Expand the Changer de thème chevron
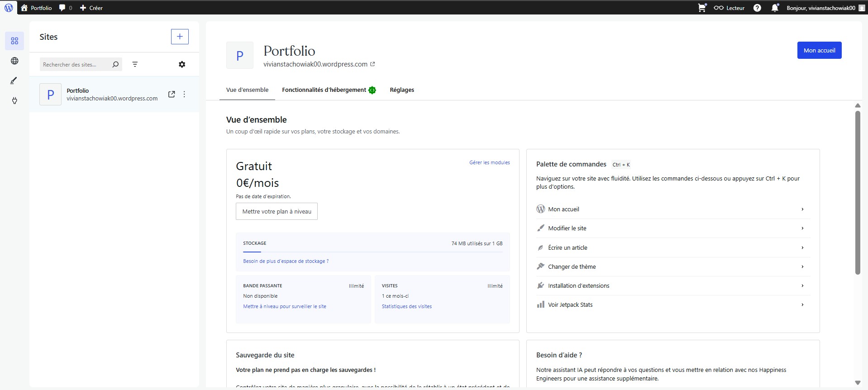 click(x=802, y=266)
